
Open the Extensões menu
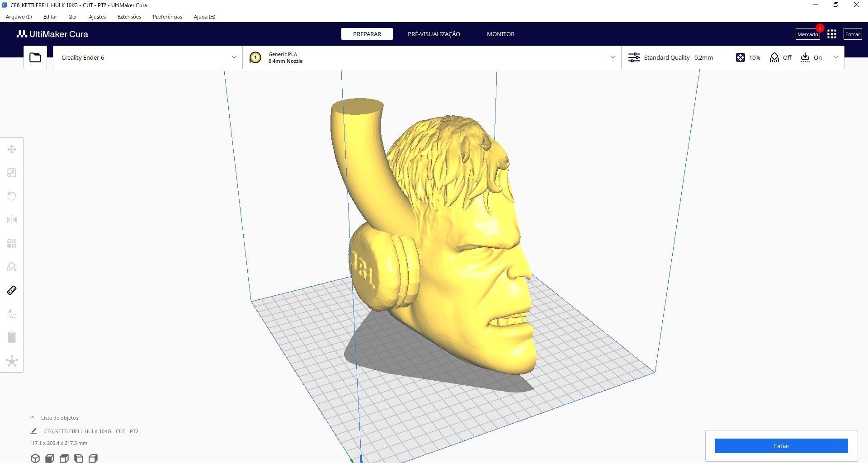pyautogui.click(x=129, y=17)
